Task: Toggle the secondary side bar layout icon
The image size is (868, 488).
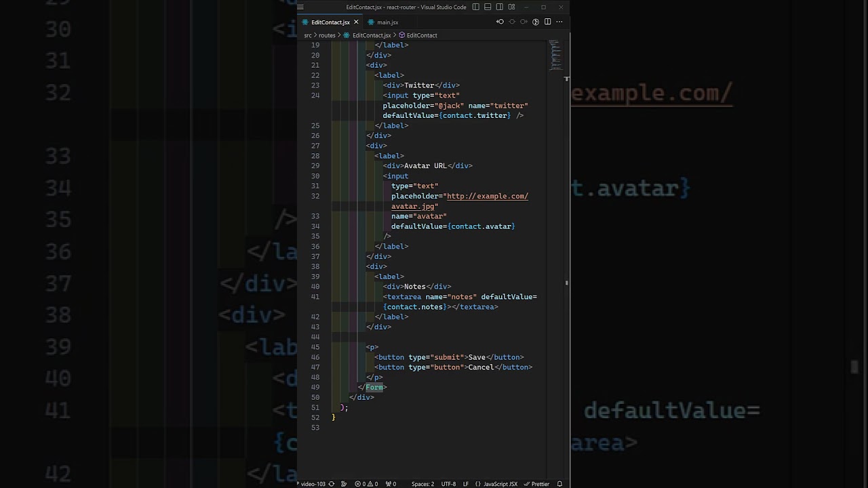Action: 500,7
